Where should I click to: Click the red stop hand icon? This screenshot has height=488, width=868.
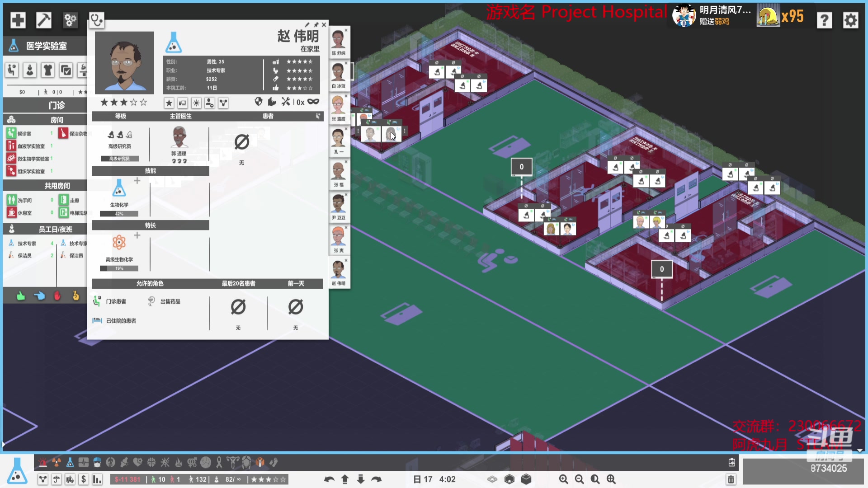(57, 296)
